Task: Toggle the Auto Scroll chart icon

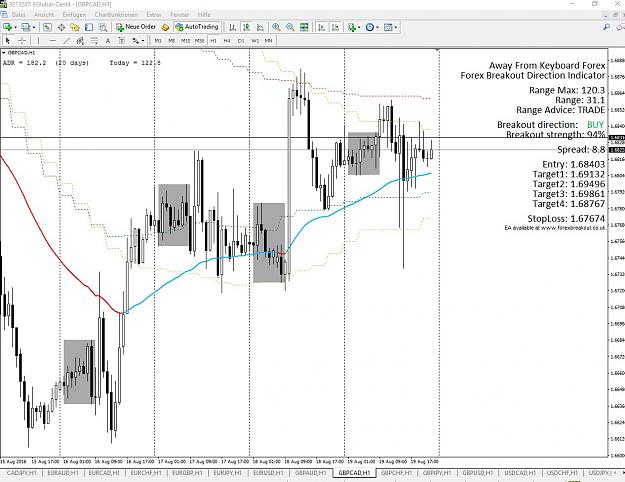Action: 321,27
